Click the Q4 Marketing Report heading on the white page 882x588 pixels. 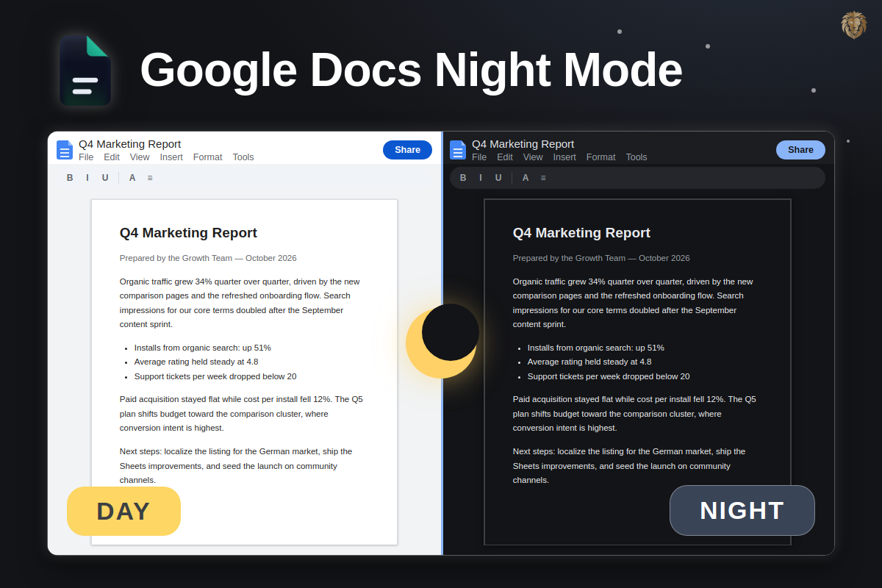click(x=188, y=233)
